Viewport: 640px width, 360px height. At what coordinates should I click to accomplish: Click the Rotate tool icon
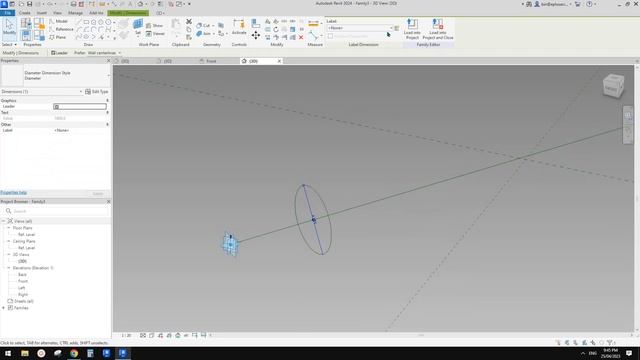276,29
